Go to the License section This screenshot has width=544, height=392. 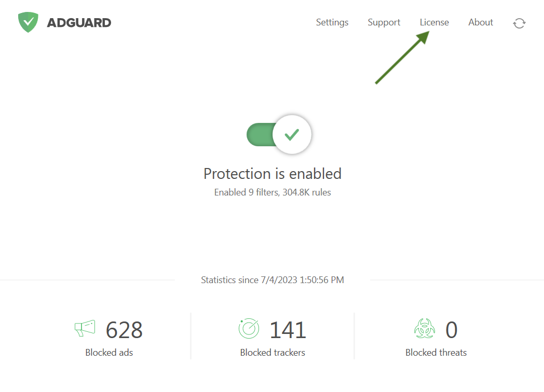pyautogui.click(x=434, y=22)
